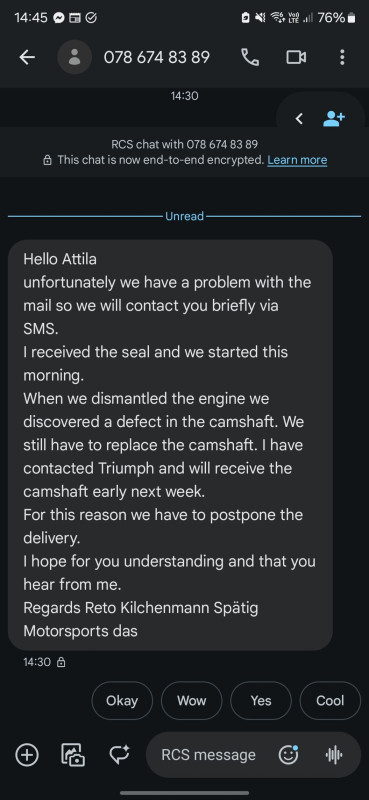This screenshot has height=800, width=369.
Task: Open the three-dot overflow menu
Action: click(342, 57)
